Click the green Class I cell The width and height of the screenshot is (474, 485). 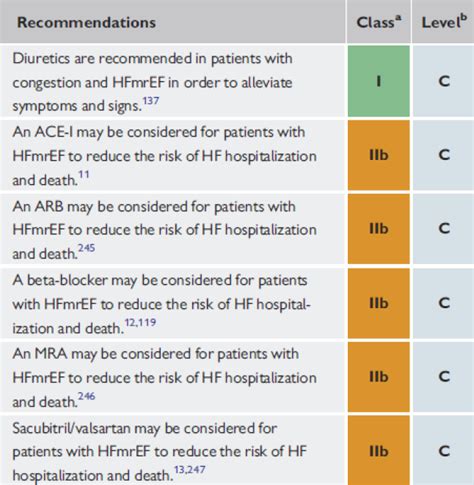(379, 81)
